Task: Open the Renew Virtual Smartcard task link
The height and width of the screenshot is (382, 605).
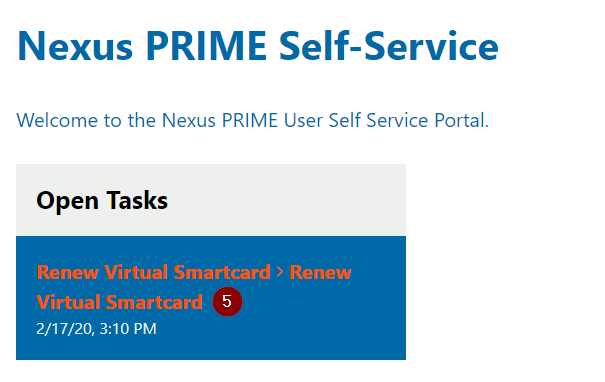Action: point(194,287)
